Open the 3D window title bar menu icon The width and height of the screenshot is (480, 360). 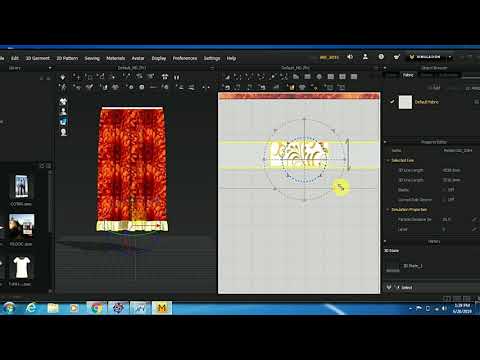click(212, 68)
